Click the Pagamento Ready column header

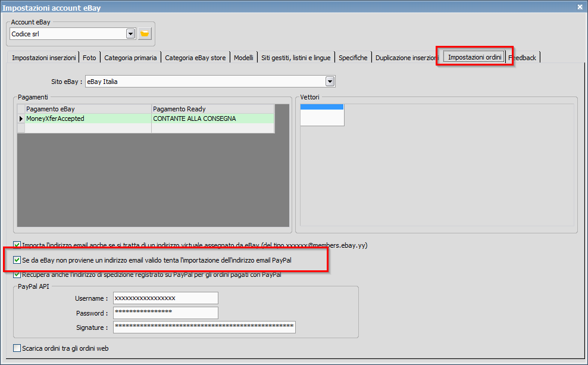tap(213, 109)
